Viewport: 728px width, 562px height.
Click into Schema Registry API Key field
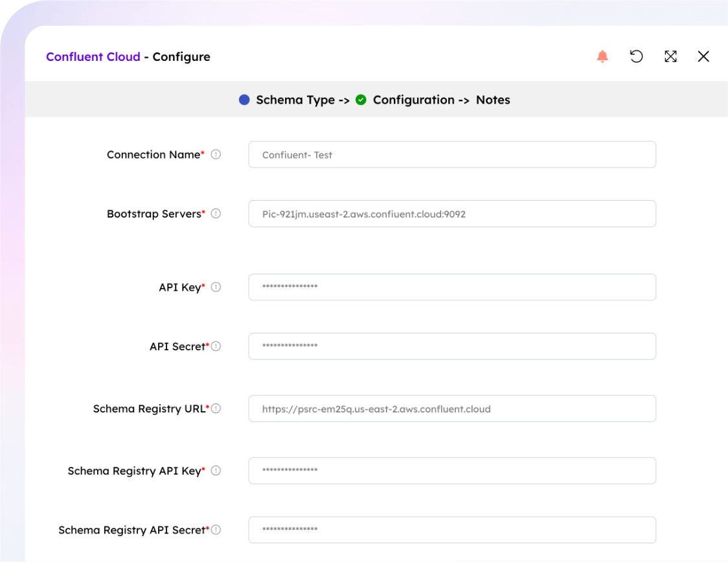[452, 471]
